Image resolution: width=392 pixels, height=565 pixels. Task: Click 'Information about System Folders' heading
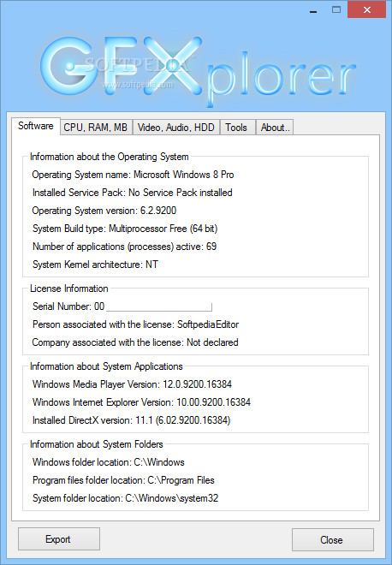[x=96, y=444]
